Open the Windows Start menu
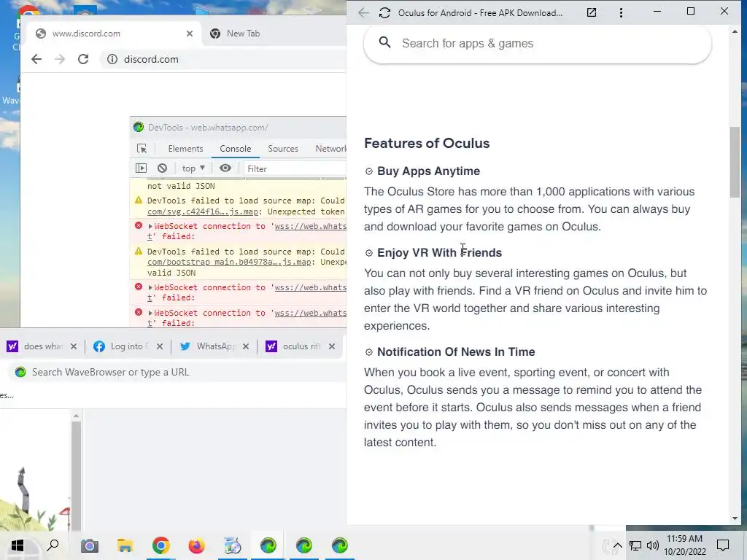 [x=18, y=545]
